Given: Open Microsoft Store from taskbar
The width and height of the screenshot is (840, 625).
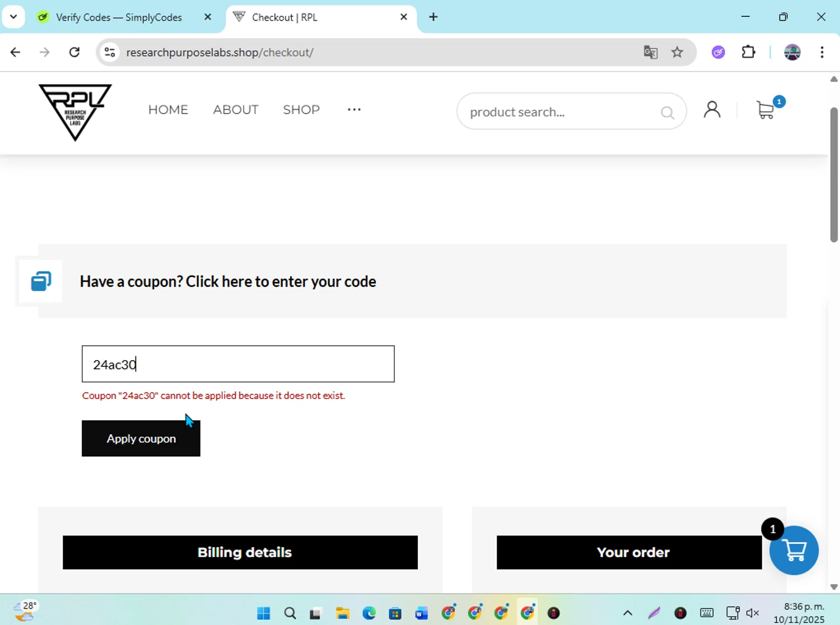Looking at the screenshot, I should tap(395, 613).
